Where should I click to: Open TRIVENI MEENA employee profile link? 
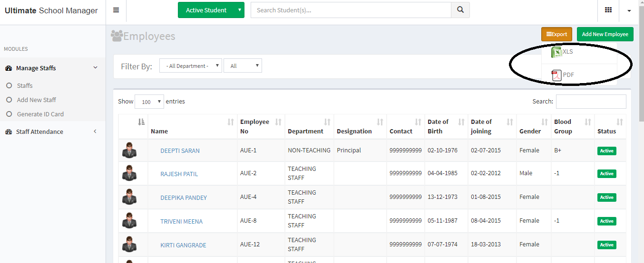(181, 222)
